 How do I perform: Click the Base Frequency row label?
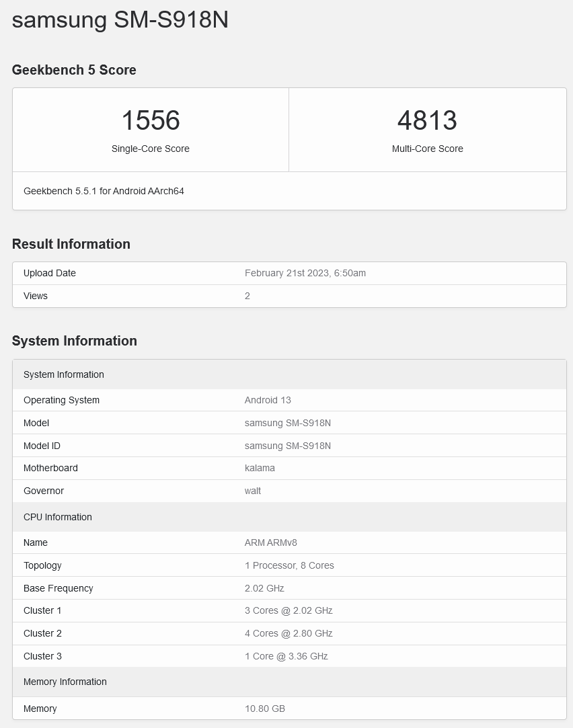coord(59,588)
